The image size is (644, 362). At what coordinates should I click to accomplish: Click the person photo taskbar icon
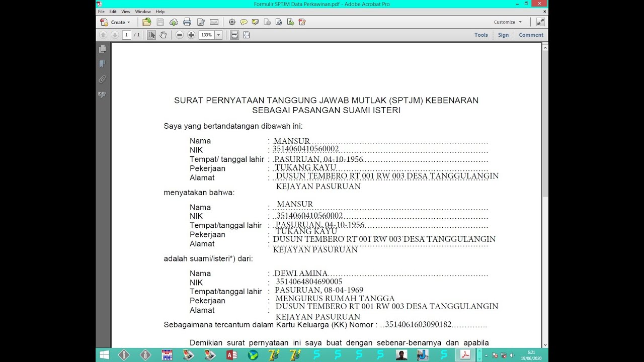[401, 355]
